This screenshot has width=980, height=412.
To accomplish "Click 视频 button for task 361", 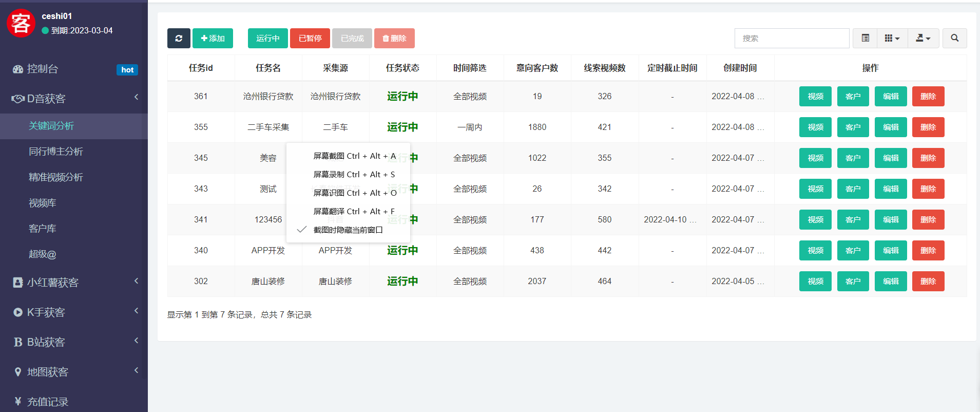I will click(x=815, y=97).
